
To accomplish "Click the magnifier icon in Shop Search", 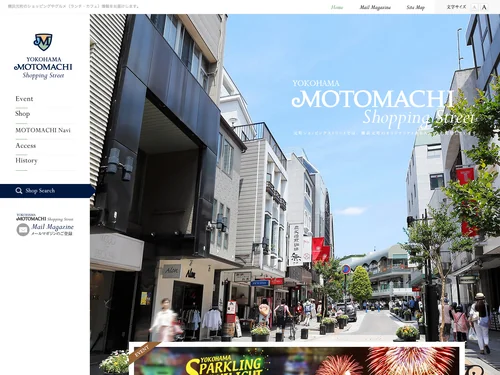I will coord(19,191).
